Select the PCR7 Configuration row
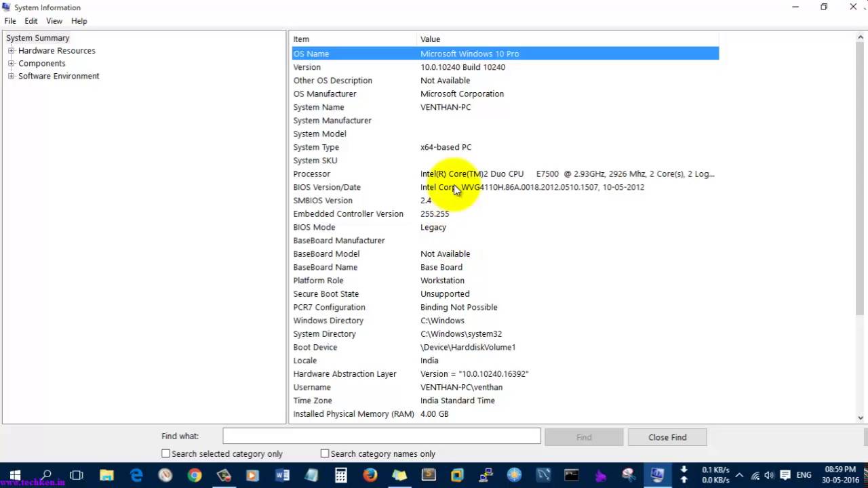The width and height of the screenshot is (868, 488). tap(505, 307)
